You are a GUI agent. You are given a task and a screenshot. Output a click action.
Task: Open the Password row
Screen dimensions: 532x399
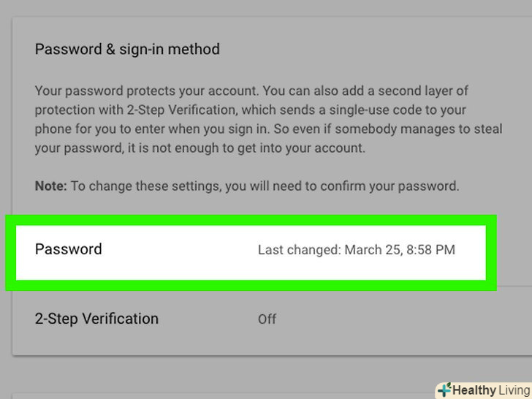pos(69,249)
